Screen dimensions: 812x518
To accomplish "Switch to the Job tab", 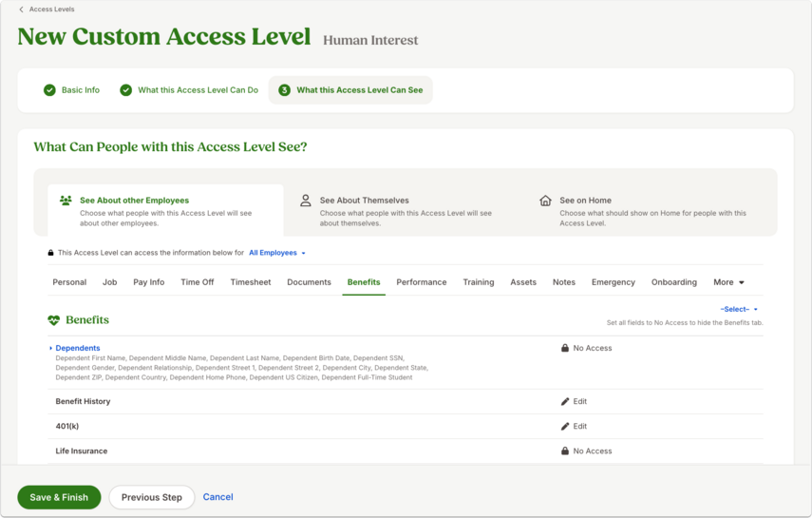I will [110, 282].
